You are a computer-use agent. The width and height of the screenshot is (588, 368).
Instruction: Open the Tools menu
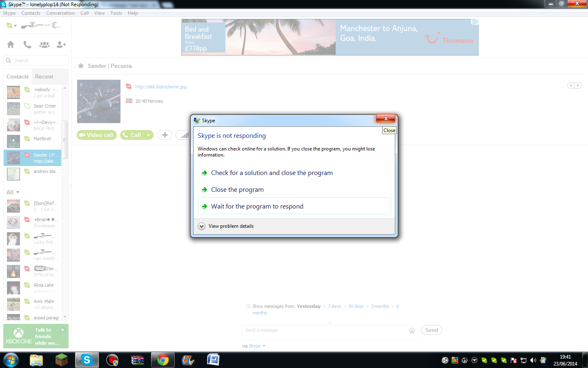[x=116, y=13]
